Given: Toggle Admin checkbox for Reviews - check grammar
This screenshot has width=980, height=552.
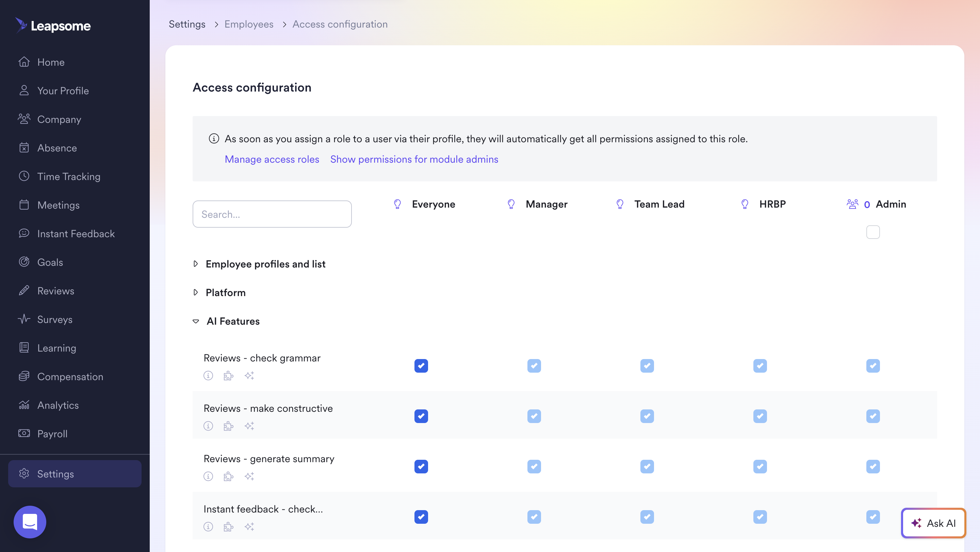Looking at the screenshot, I should [873, 366].
